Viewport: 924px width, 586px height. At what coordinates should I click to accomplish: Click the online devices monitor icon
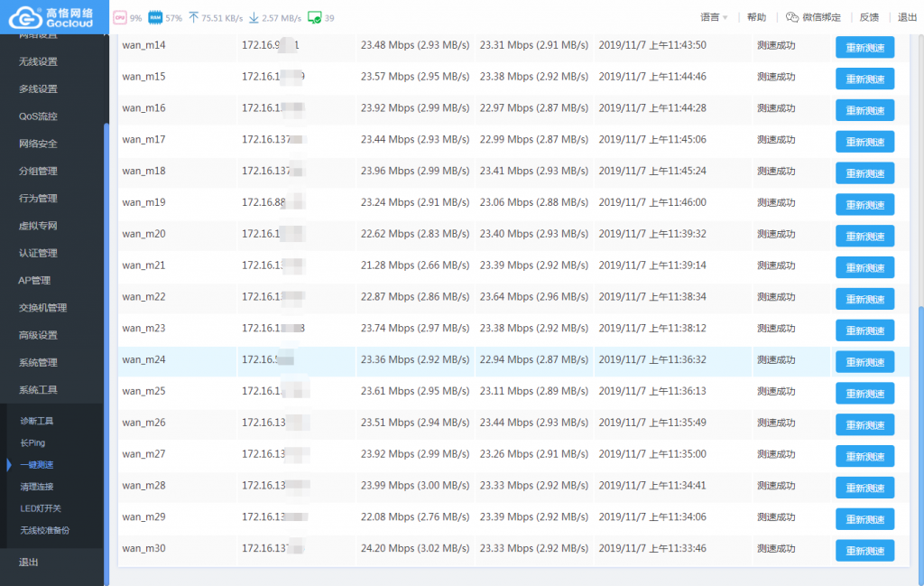[314, 17]
